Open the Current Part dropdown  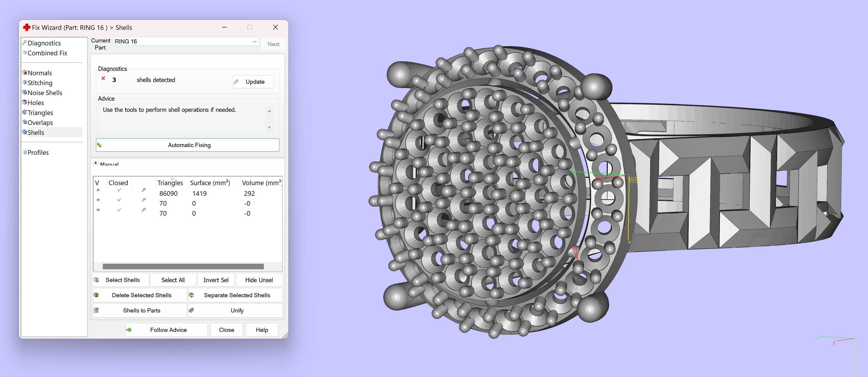coord(254,41)
